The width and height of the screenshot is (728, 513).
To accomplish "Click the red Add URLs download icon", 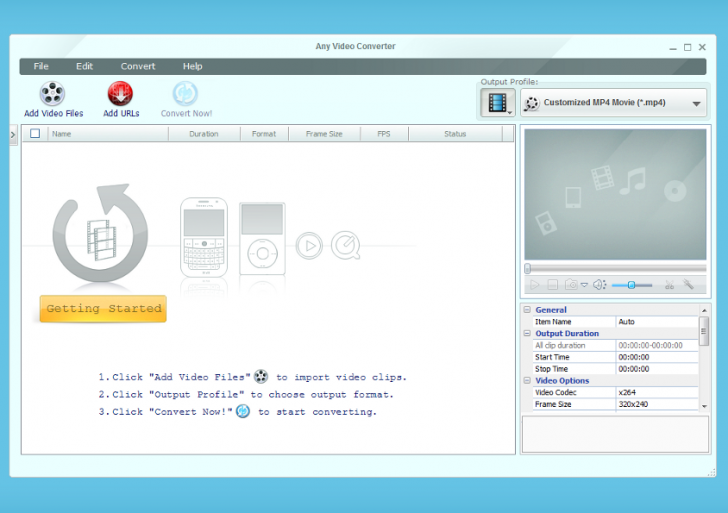I will pyautogui.click(x=121, y=94).
